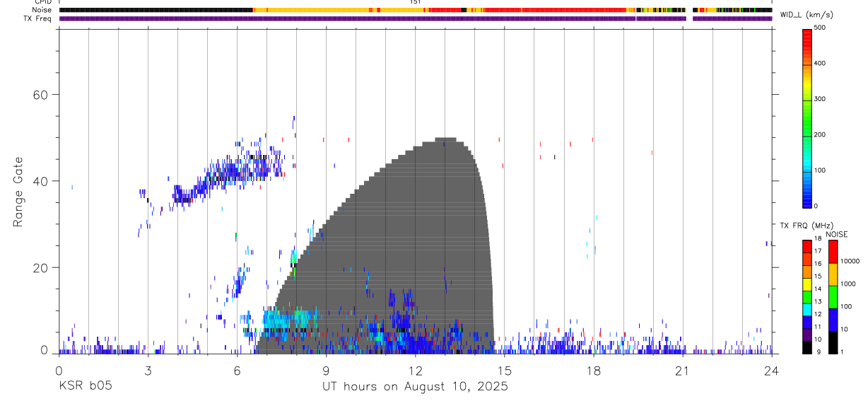This screenshot has width=868, height=401.
Task: Click the spectral width rainbow color bar
Action: (807, 117)
